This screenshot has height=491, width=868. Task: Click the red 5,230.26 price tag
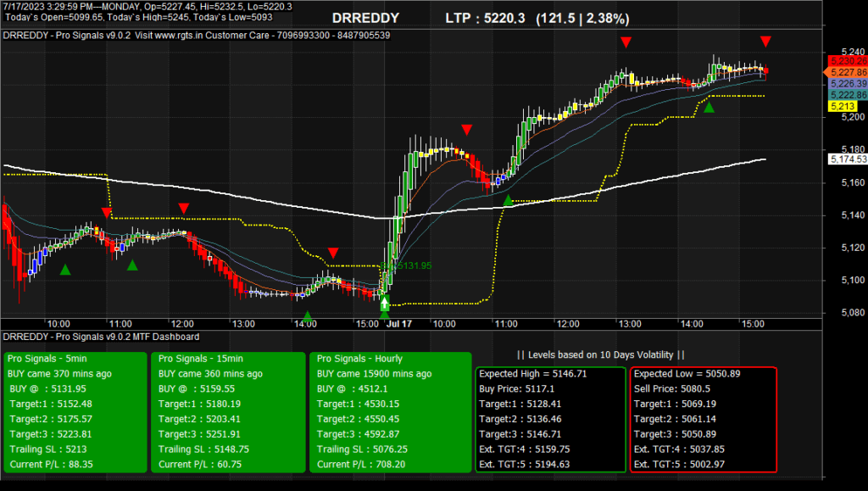848,61
